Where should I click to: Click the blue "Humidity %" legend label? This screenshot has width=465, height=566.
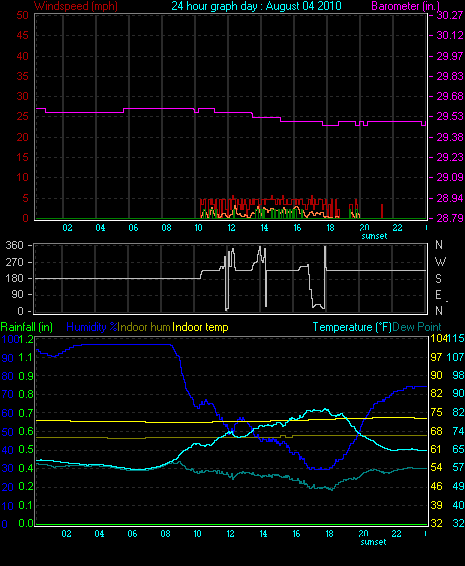(92, 327)
